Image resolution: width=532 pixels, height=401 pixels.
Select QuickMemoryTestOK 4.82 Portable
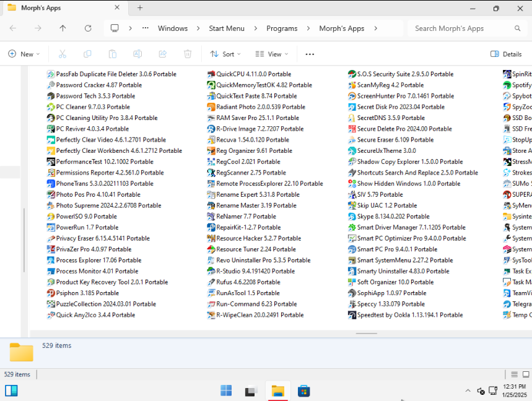click(259, 85)
